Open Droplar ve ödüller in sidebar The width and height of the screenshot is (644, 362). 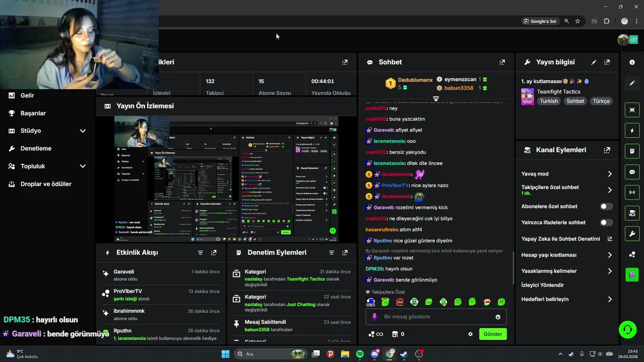coord(47,184)
